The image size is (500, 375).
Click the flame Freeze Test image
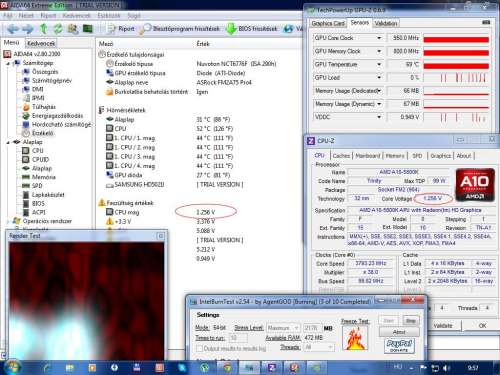[x=355, y=338]
